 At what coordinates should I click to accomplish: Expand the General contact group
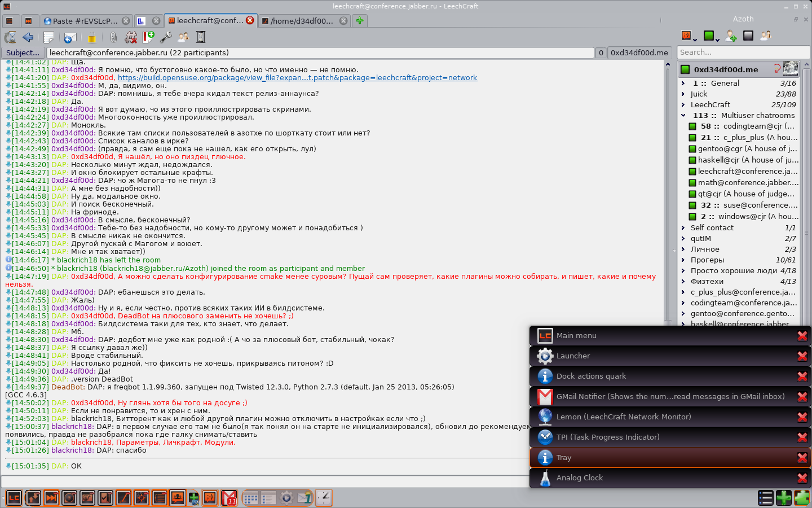[683, 83]
